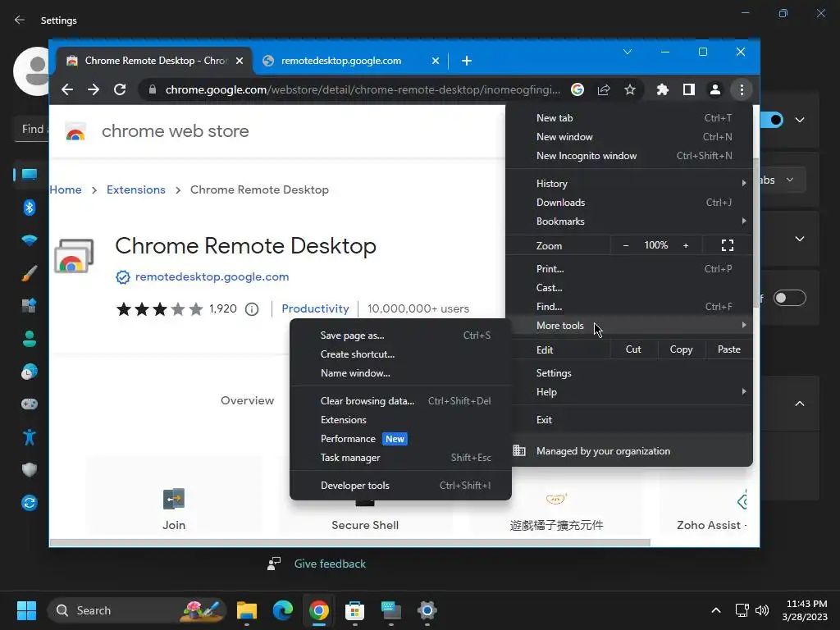Click the rating info icon beside 1,920

tap(252, 309)
